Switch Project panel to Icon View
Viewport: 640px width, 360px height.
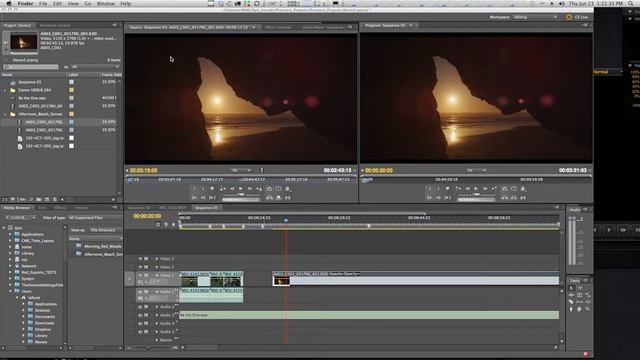[x=13, y=200]
